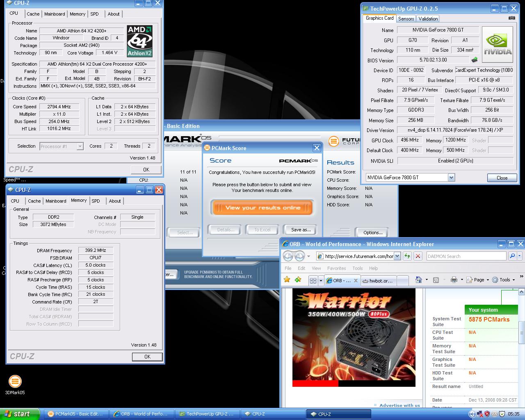Switch to the Cache tab in the lower CPU-Z window
Viewport: 525px width, 420px height.
pos(34,201)
